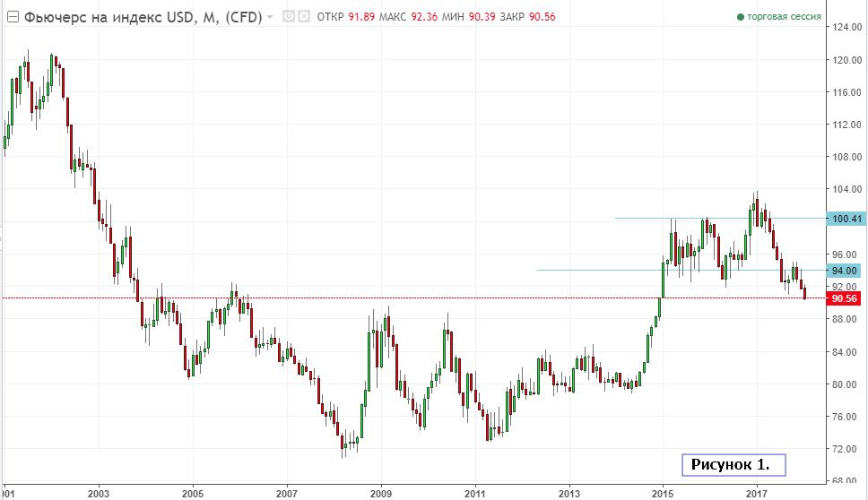Select the horizontal line at the 94.00 level
The width and height of the screenshot is (868, 500).
(x=628, y=270)
